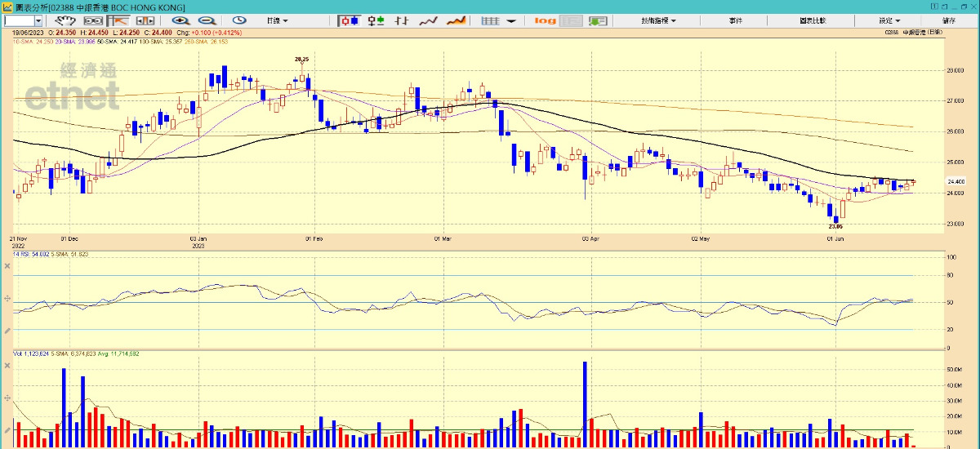This screenshot has height=449, width=980.
Task: Switch to area chart type
Action: click(457, 20)
